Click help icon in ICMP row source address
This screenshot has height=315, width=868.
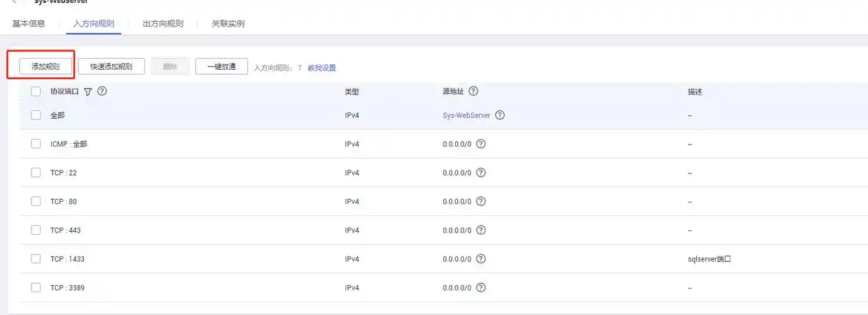pyautogui.click(x=481, y=144)
